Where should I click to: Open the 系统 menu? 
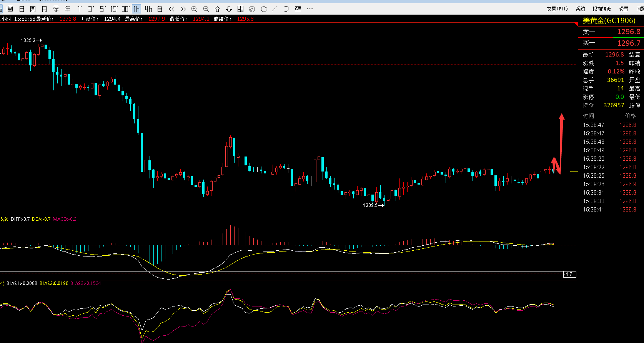point(580,9)
